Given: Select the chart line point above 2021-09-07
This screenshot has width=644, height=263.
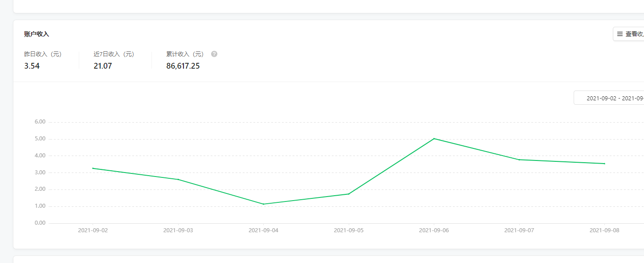Looking at the screenshot, I should click(x=519, y=160).
